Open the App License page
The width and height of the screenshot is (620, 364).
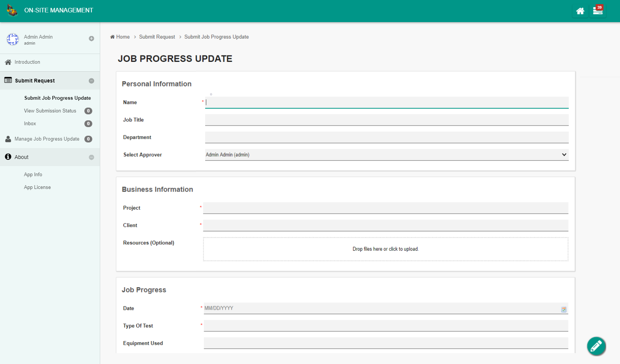[37, 187]
